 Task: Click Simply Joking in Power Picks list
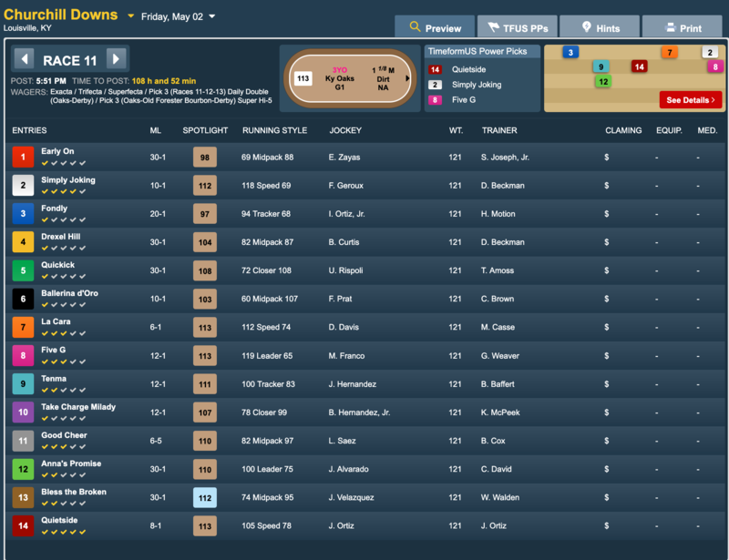[x=477, y=85]
